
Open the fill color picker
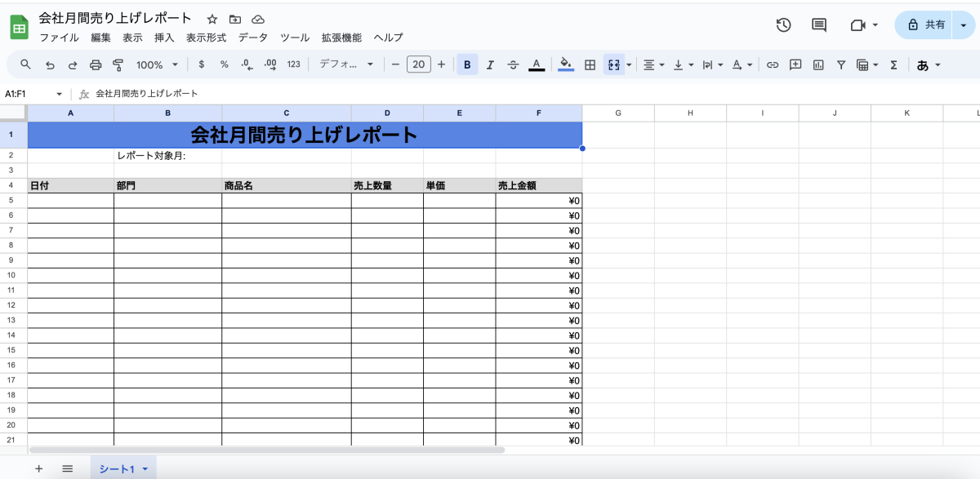(566, 64)
